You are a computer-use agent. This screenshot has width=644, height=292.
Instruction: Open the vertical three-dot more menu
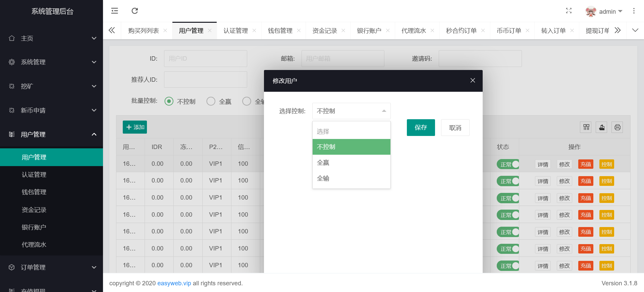(634, 11)
